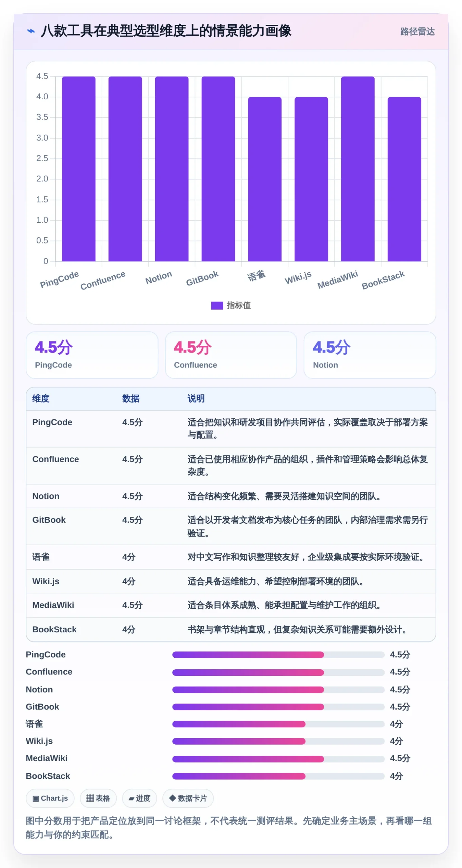Select the Notion bar in the chart
The image size is (462, 868).
coord(172,169)
